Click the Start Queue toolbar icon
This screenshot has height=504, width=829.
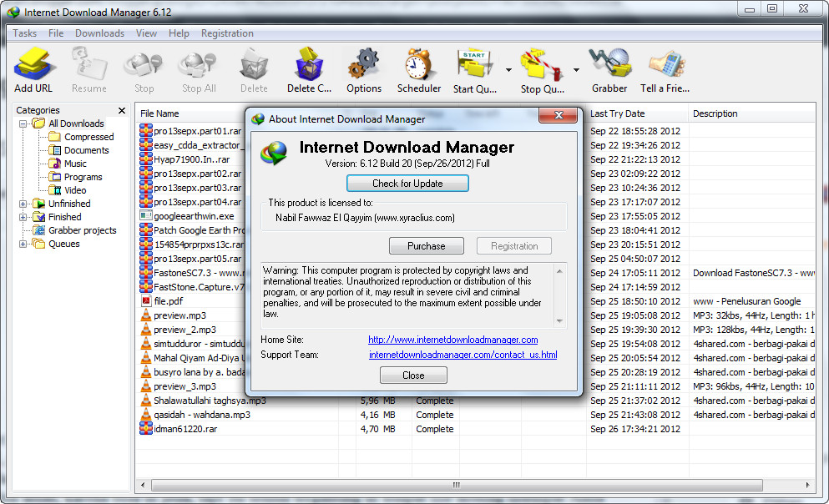click(x=475, y=64)
